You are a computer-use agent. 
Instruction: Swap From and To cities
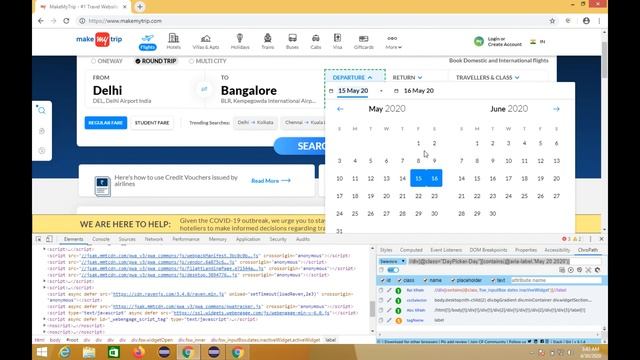coord(204,89)
